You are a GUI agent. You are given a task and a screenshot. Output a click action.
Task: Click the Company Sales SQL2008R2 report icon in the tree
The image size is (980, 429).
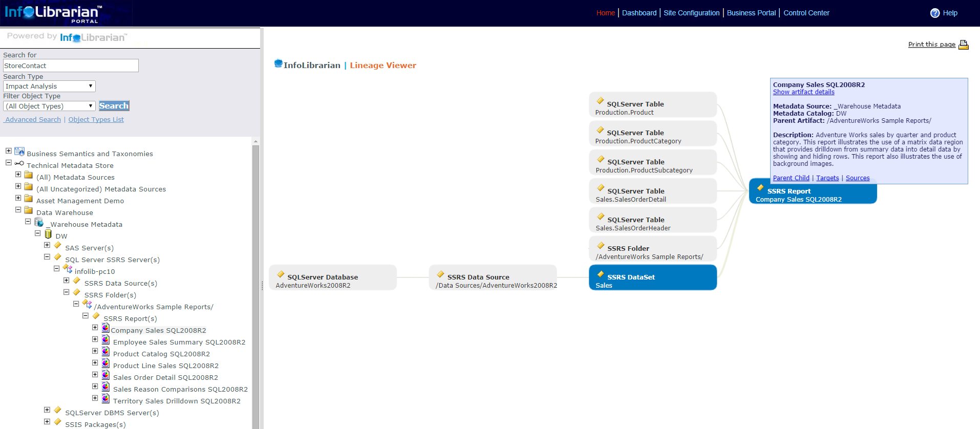coord(105,328)
